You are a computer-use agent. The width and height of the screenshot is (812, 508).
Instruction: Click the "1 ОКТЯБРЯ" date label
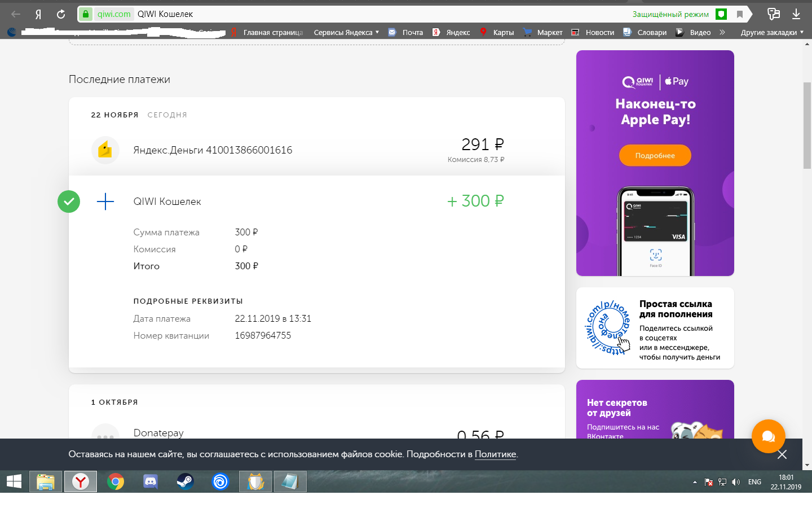[114, 402]
